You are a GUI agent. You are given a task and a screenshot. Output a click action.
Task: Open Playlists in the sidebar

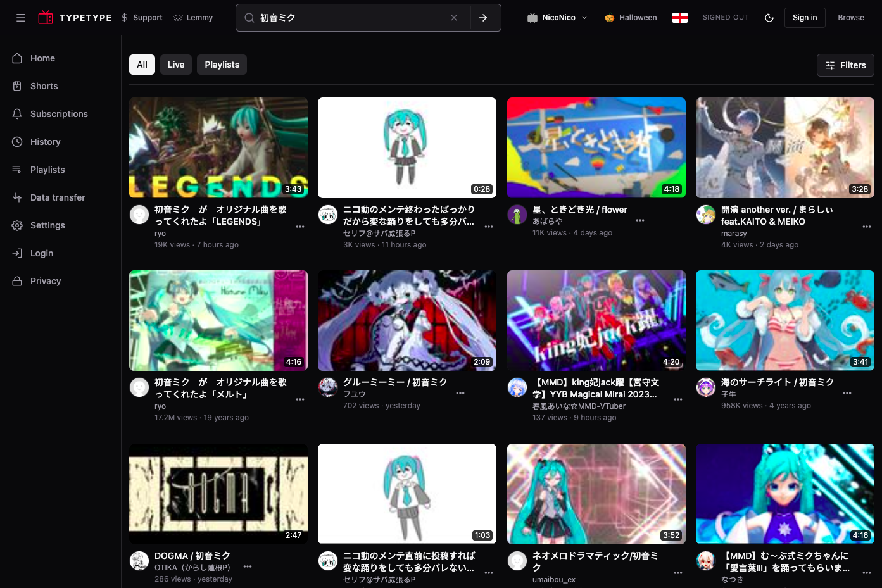[60, 170]
